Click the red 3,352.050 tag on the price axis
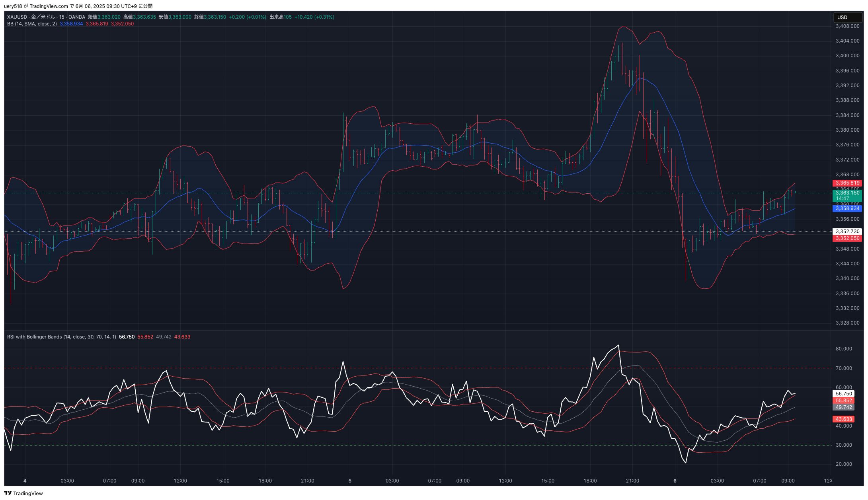The width and height of the screenshot is (868, 500). tap(847, 238)
